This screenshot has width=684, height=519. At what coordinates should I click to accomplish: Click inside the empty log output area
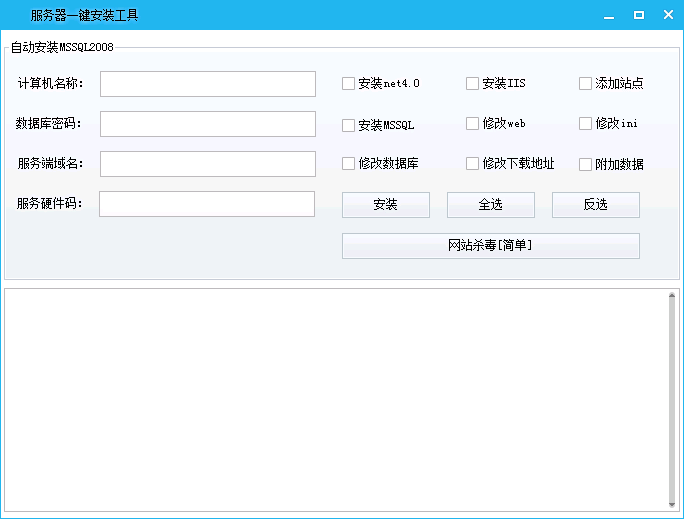pyautogui.click(x=335, y=400)
